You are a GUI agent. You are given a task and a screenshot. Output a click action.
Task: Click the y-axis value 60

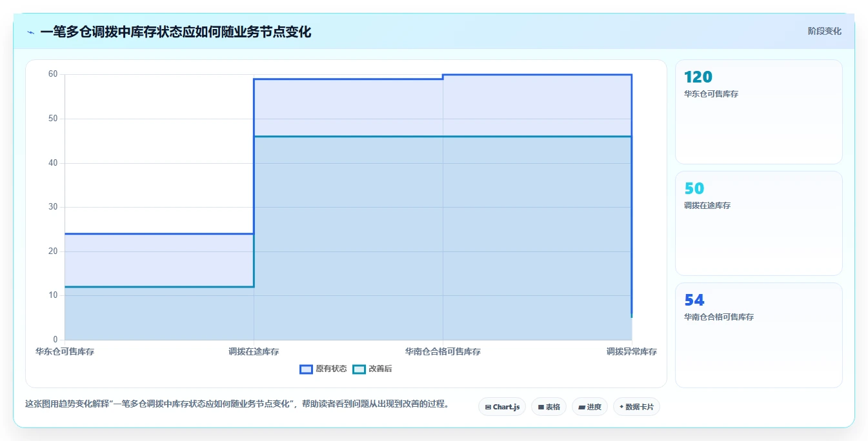(53, 74)
